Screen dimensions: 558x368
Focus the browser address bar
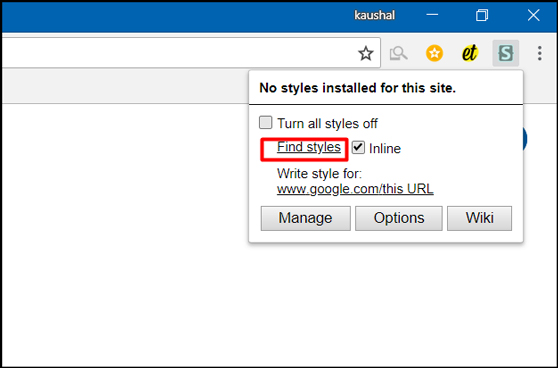[178, 53]
